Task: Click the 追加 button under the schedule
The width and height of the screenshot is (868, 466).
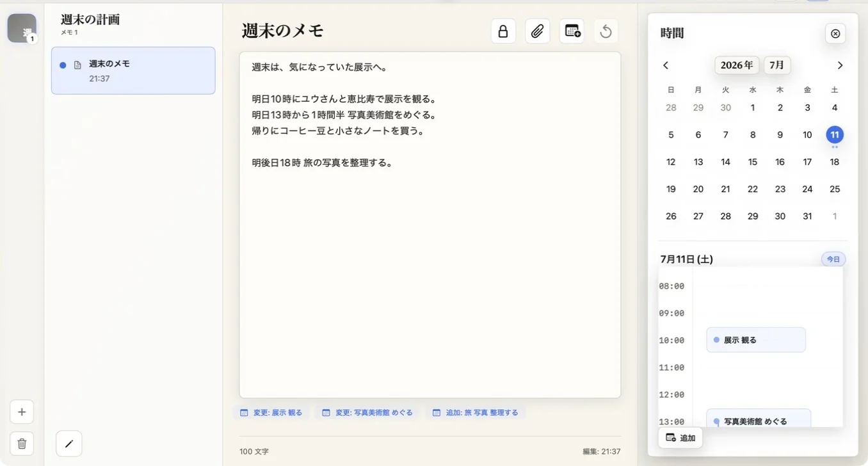Action: [680, 438]
